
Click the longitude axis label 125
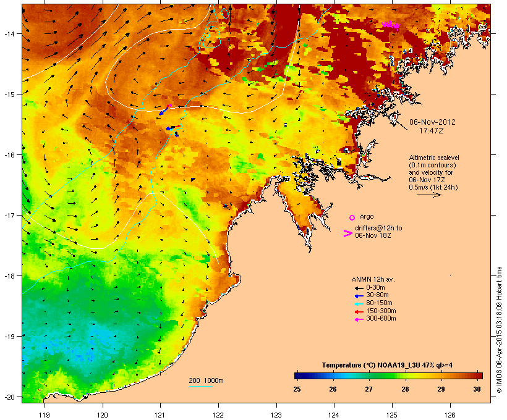click(x=392, y=415)
